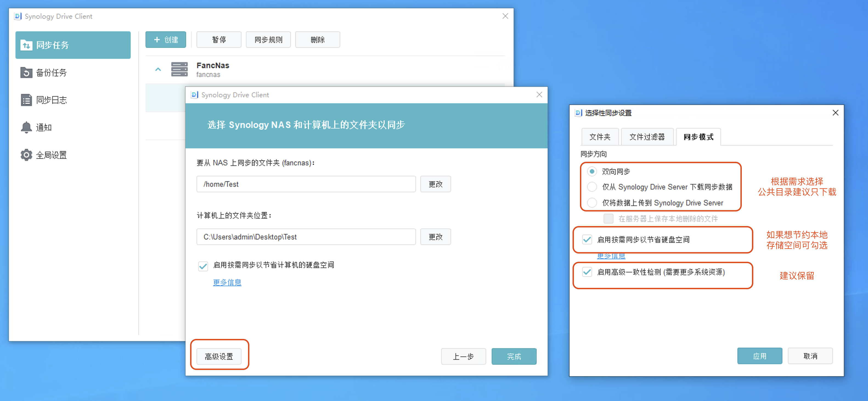
Task: Click the log list icon beside 同步日志
Action: pyautogui.click(x=26, y=100)
